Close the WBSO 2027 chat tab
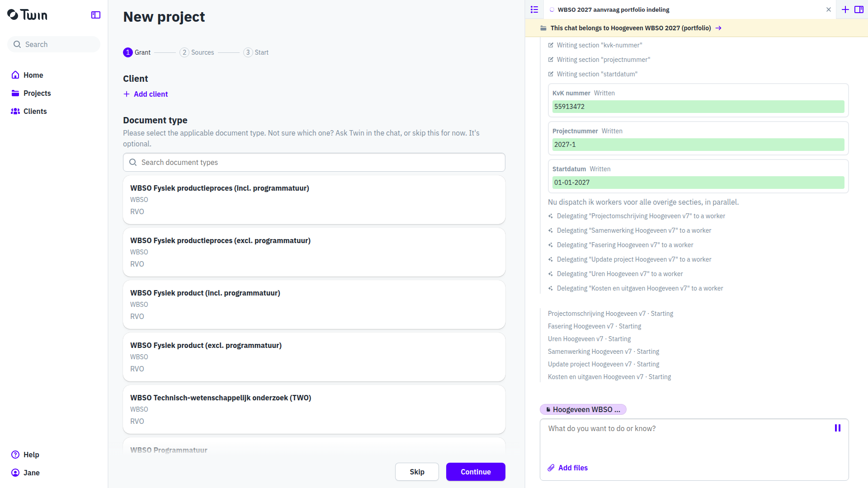868x488 pixels. click(829, 9)
